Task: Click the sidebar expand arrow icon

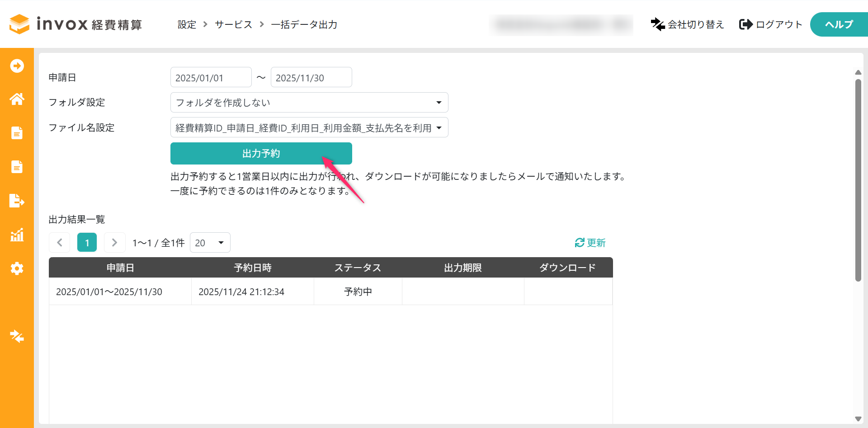Action: [17, 66]
